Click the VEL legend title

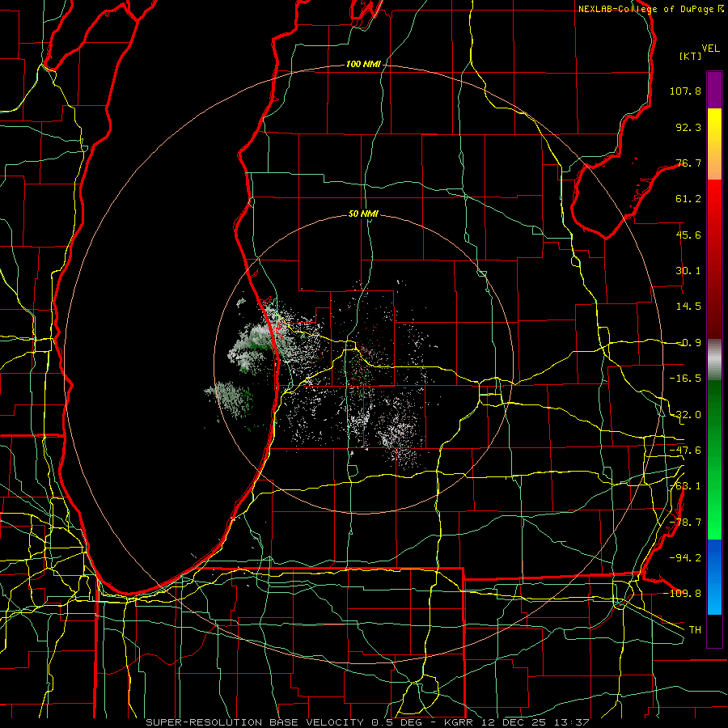pyautogui.click(x=710, y=49)
